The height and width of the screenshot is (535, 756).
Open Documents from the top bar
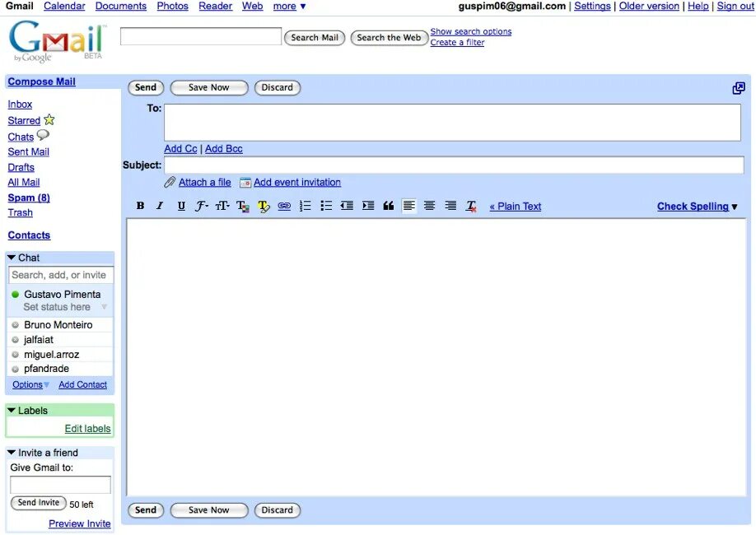click(x=121, y=7)
